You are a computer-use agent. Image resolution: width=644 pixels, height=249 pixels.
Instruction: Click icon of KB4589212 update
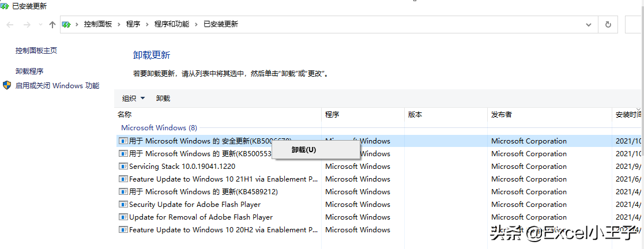(x=123, y=192)
